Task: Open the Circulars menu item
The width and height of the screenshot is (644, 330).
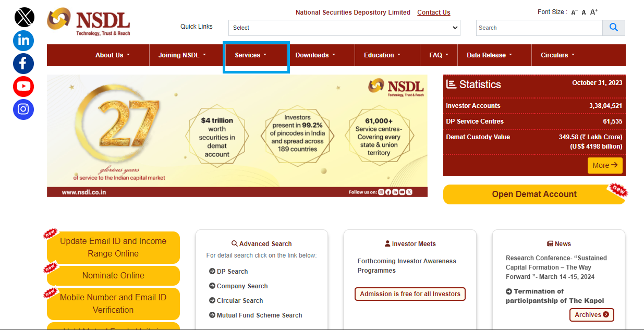Action: [x=557, y=55]
